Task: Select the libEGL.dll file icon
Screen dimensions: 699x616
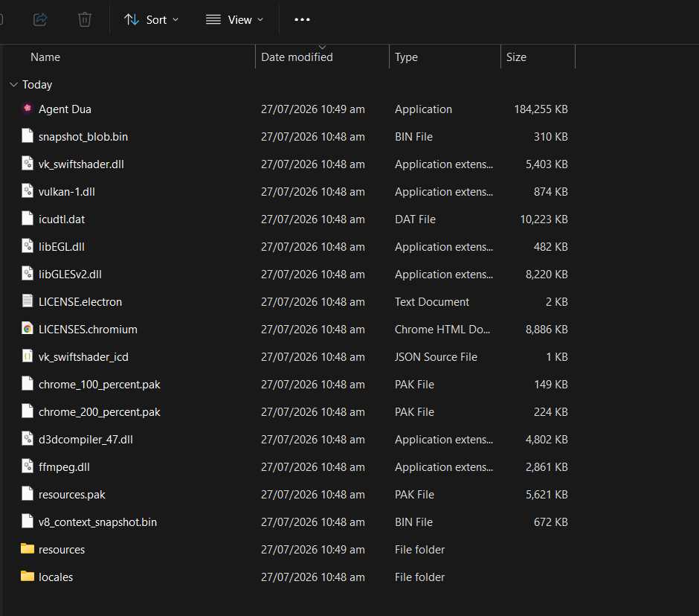Action: point(28,246)
